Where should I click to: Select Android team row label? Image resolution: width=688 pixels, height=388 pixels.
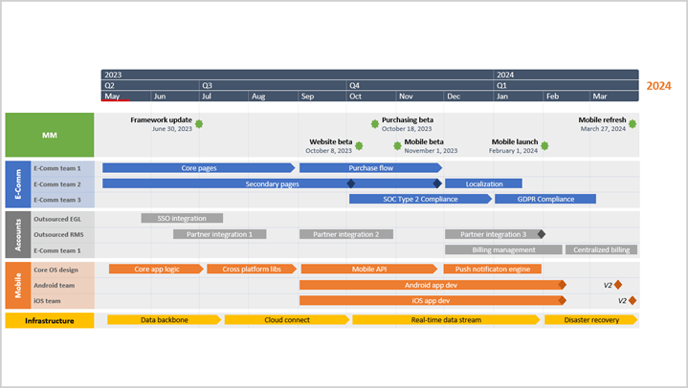coord(54,285)
